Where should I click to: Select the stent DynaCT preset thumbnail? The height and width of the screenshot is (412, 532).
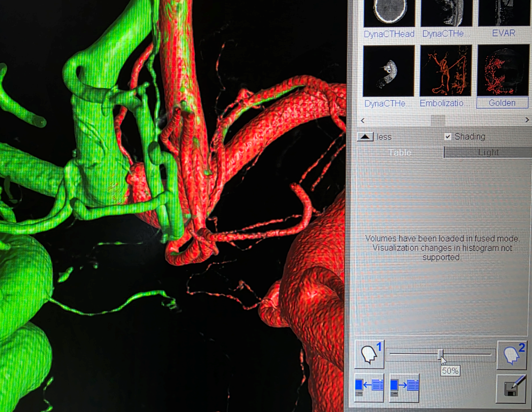pyautogui.click(x=389, y=71)
